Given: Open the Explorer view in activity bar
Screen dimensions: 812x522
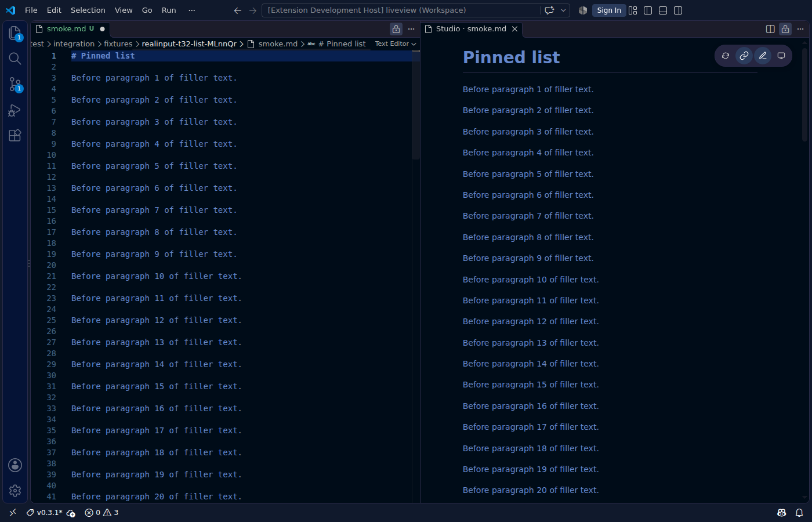Looking at the screenshot, I should click(15, 33).
